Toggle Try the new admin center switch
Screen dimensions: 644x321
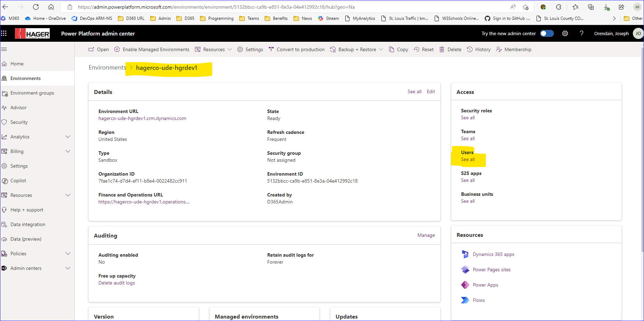click(547, 33)
